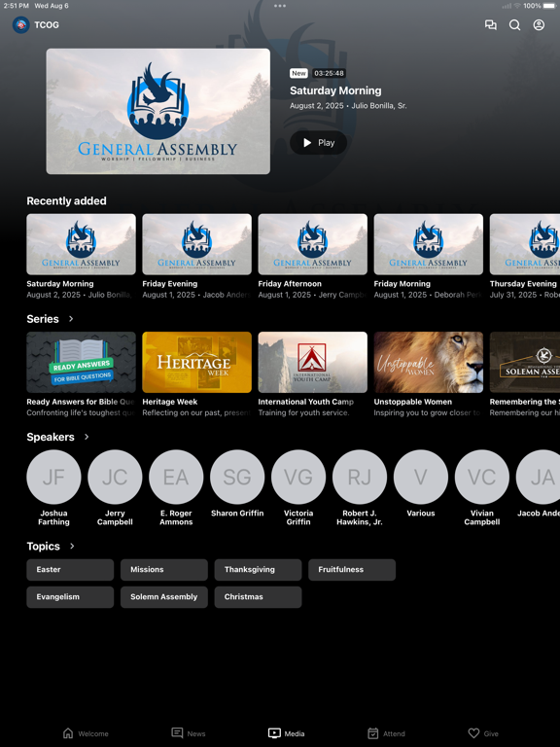Switch to the Give tab

(x=483, y=733)
